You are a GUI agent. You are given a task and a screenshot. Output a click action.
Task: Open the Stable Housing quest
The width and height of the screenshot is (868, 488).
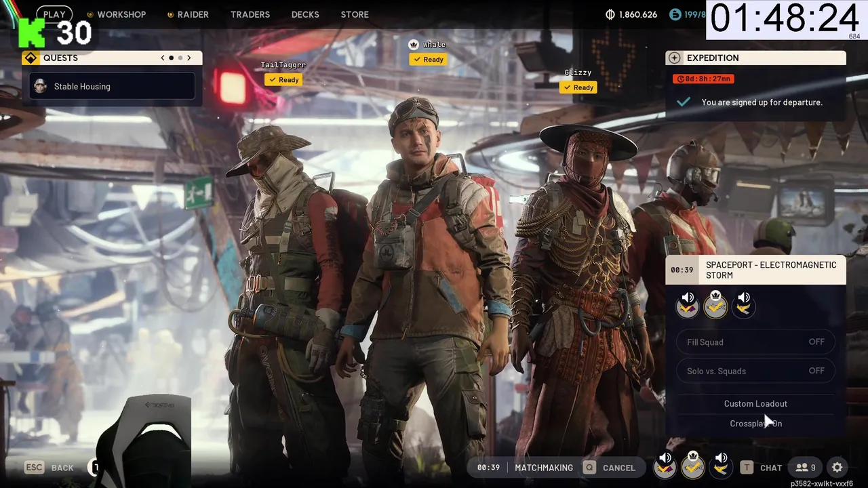[112, 86]
